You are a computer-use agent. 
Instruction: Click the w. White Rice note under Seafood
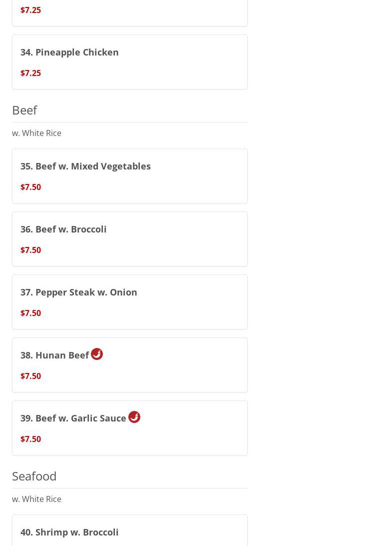[36, 499]
